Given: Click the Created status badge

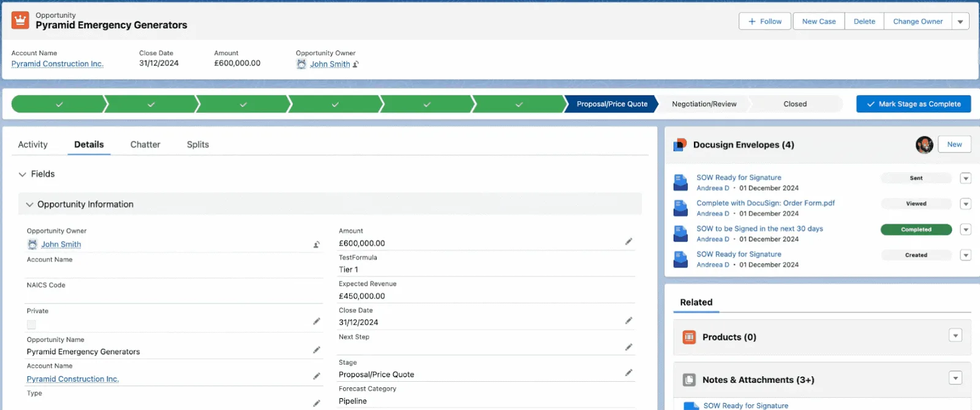Looking at the screenshot, I should [916, 255].
